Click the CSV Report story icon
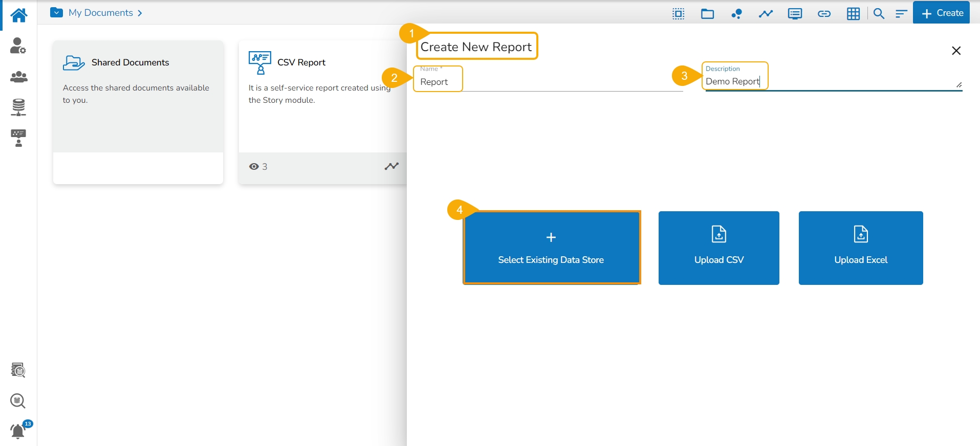This screenshot has height=446, width=980. point(260,63)
